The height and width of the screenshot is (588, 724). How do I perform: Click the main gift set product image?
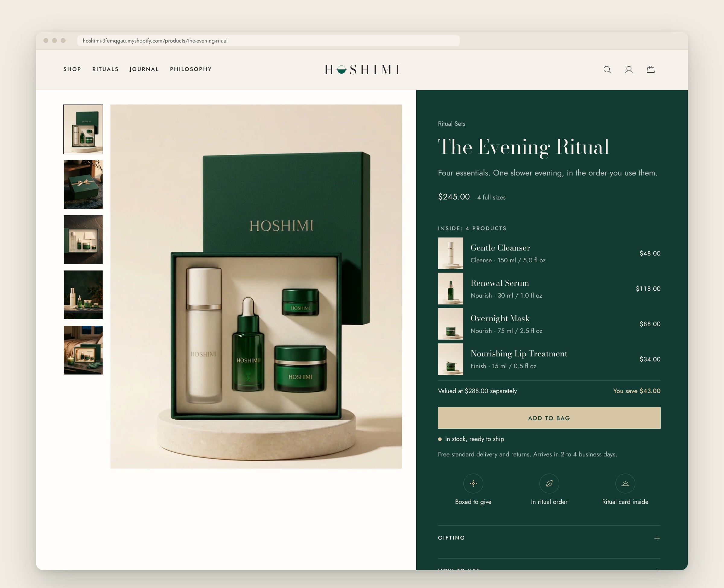(x=256, y=286)
